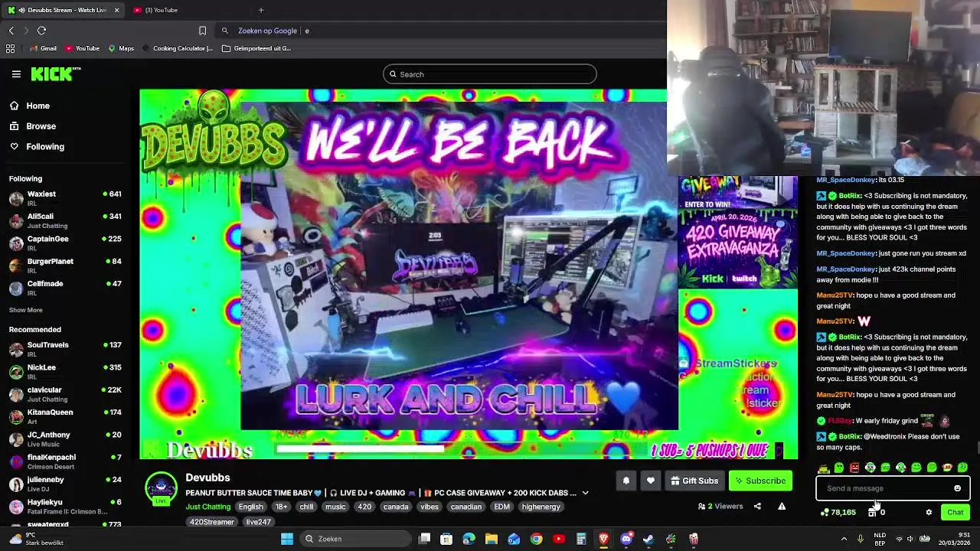Click the highenergy tag

point(541,507)
